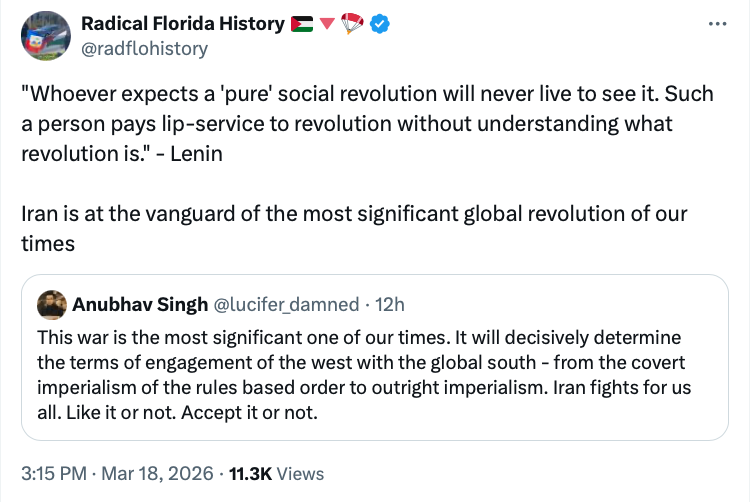Open the more options ellipsis menu
The image size is (752, 502).
point(717,24)
